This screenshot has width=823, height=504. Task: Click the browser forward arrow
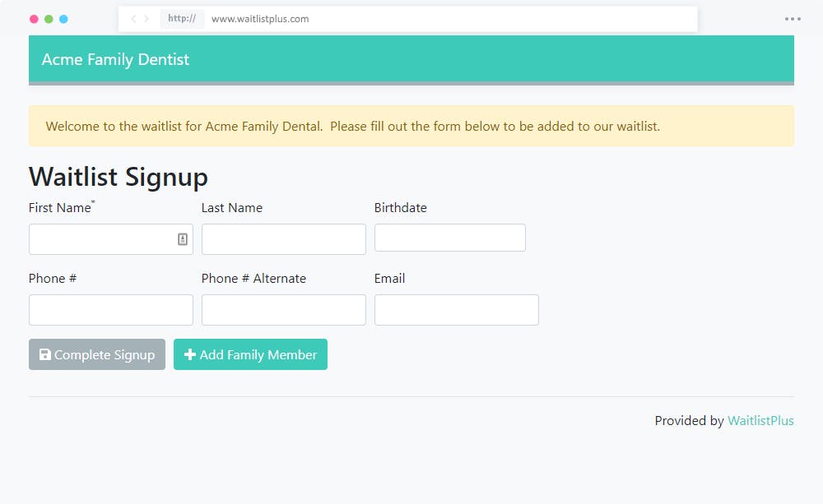pos(146,18)
